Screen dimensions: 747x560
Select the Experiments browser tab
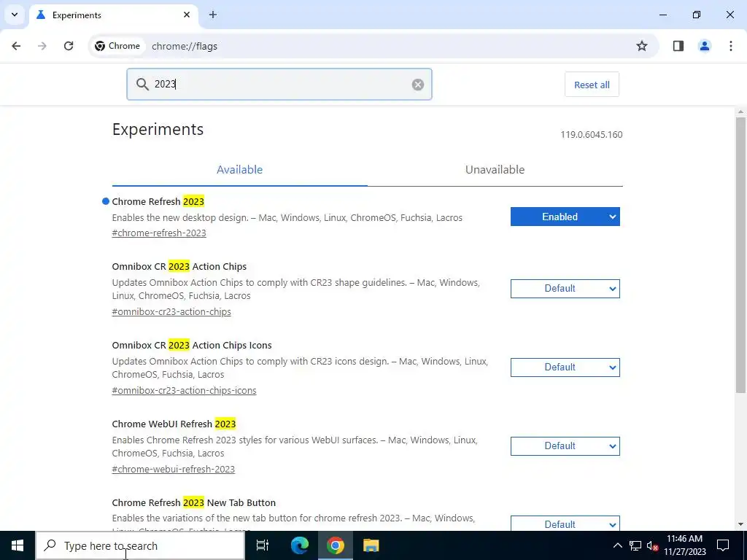coord(114,15)
